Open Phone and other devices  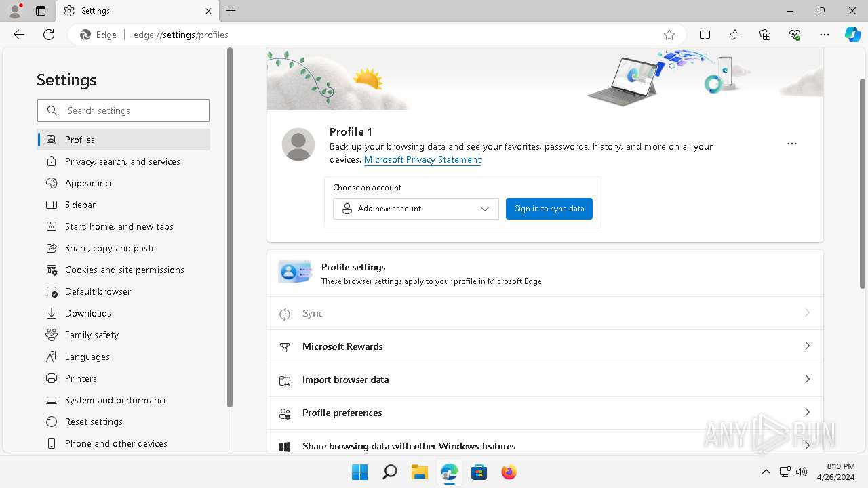click(x=123, y=443)
